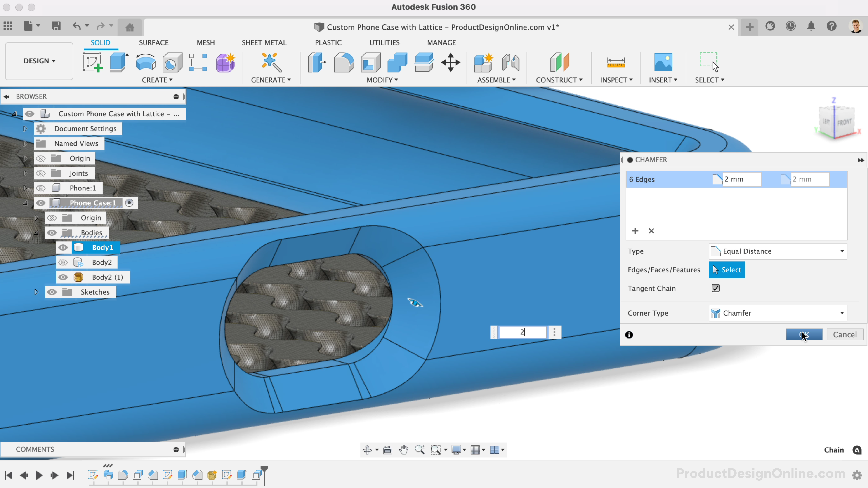The width and height of the screenshot is (868, 488).
Task: Expand the Sketches folder in browser
Action: click(36, 292)
